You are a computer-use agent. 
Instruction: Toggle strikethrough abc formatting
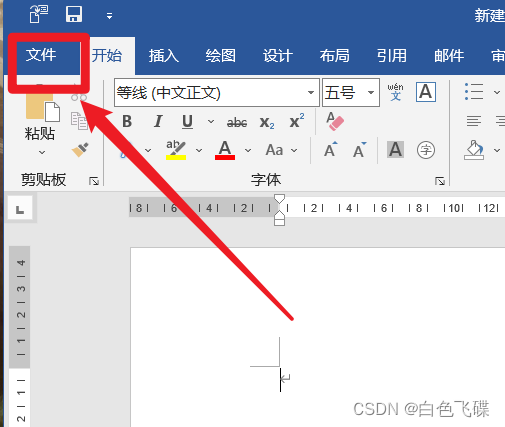237,123
